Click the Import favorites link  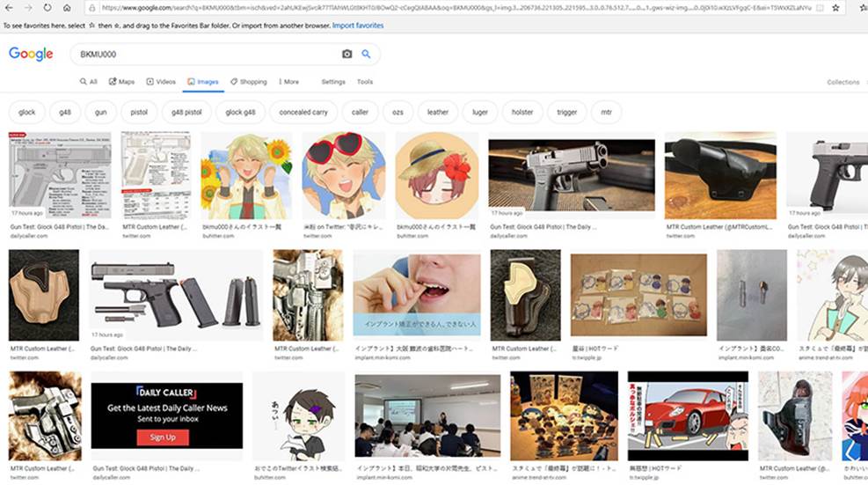pos(358,26)
